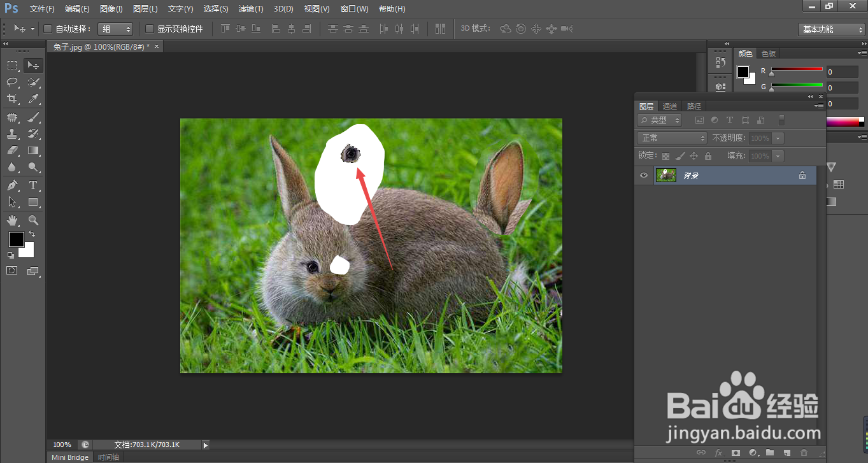Enable the 自动选择 checkbox
This screenshot has width=868, height=463.
click(48, 29)
